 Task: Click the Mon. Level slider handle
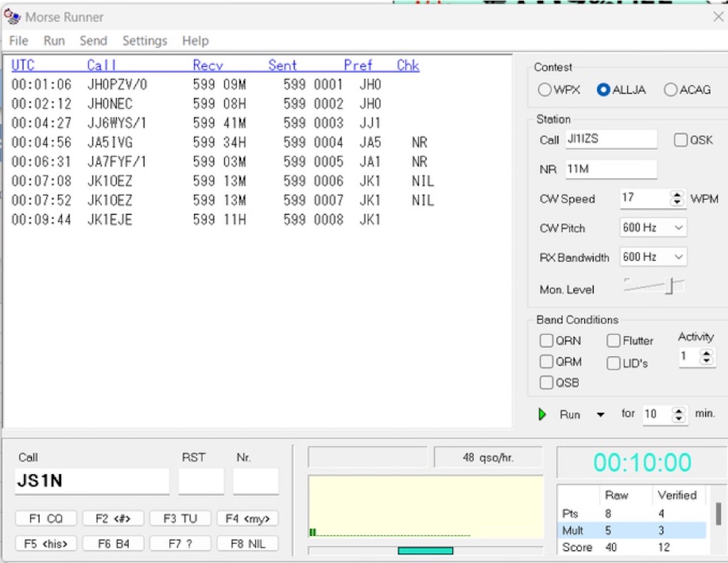click(670, 286)
